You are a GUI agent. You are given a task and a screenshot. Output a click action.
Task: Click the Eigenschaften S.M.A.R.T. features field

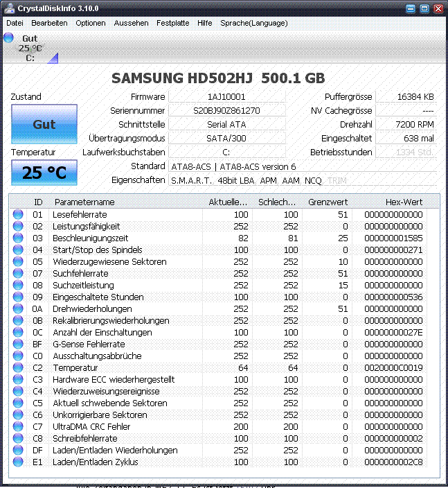click(x=303, y=180)
